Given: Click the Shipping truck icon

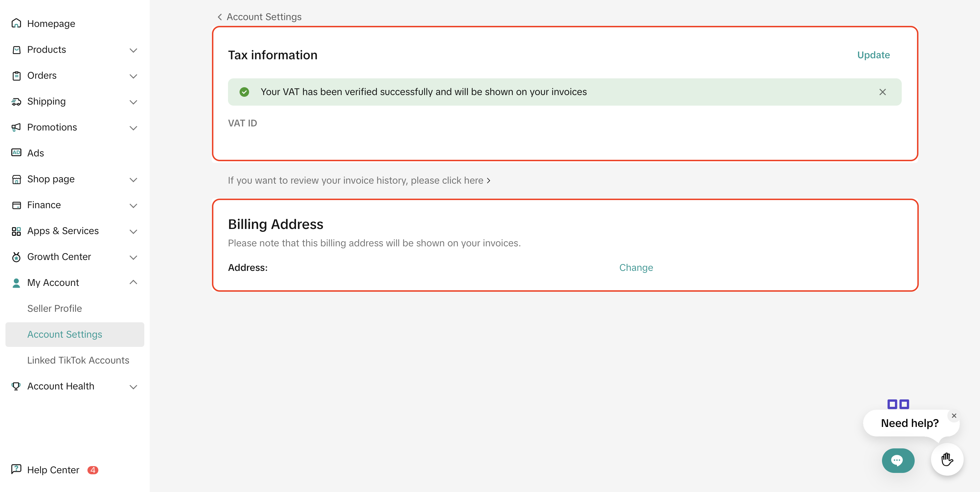Looking at the screenshot, I should coord(16,102).
